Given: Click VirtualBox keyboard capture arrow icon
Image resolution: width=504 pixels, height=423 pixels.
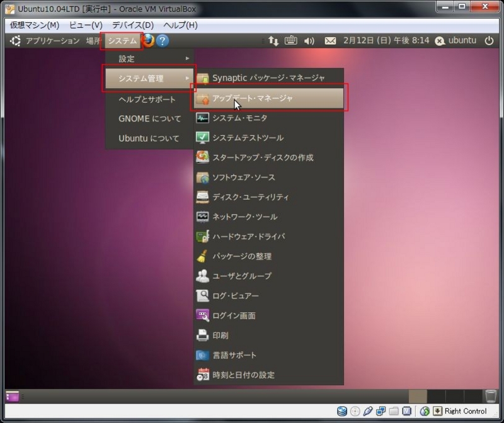Looking at the screenshot, I should tap(437, 411).
